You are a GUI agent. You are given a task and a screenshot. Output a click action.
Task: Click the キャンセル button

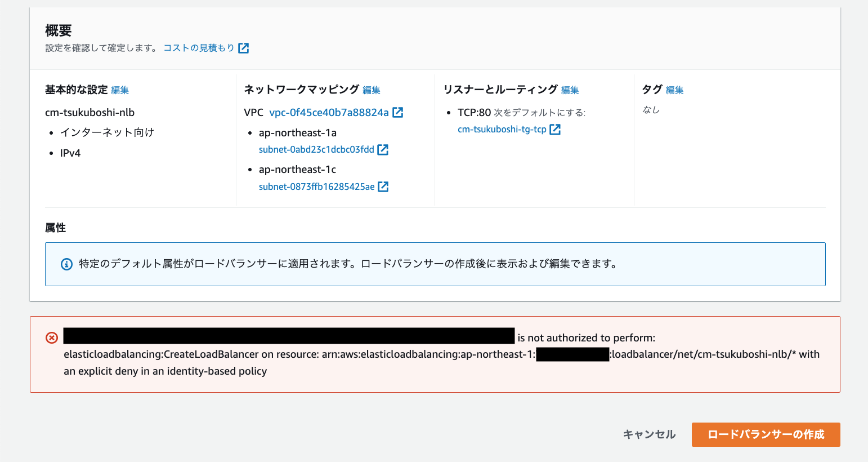pos(648,434)
